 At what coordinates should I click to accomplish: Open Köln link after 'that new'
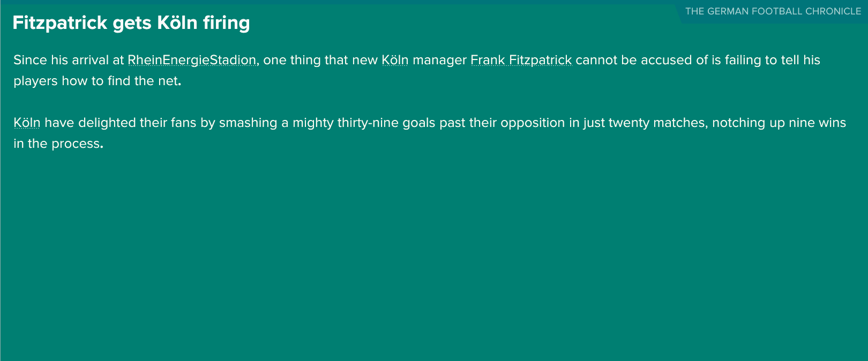pyautogui.click(x=395, y=60)
